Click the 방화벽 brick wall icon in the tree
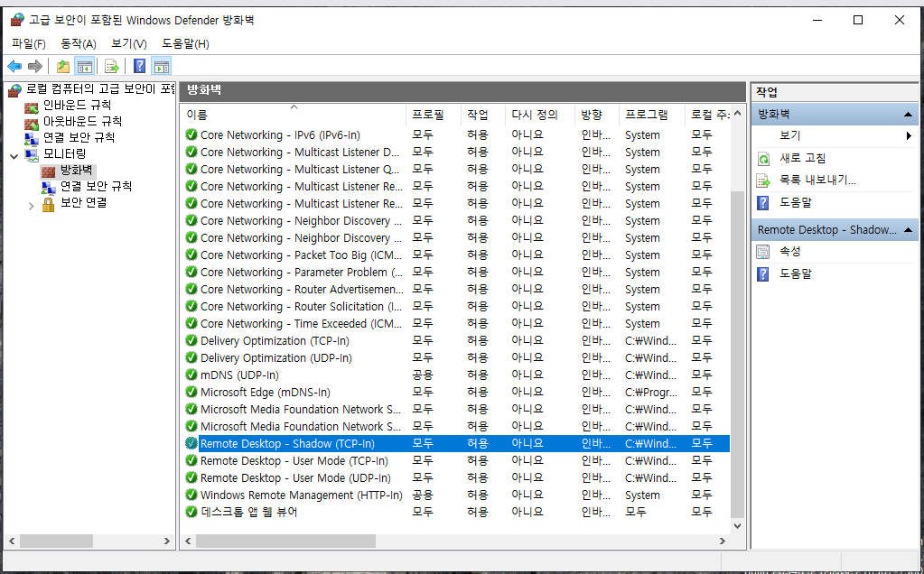Image resolution: width=924 pixels, height=574 pixels. 48,171
